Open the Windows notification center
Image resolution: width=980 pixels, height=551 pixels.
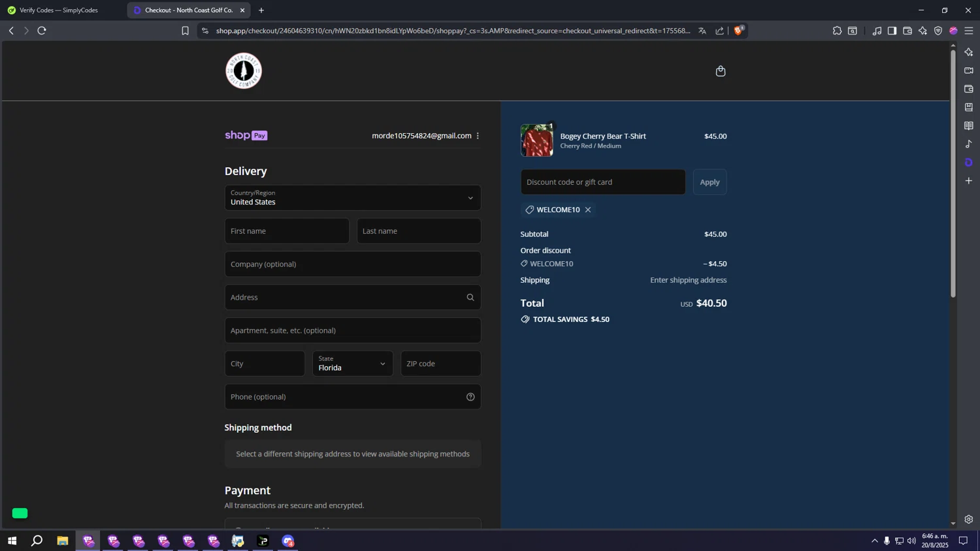point(963,541)
